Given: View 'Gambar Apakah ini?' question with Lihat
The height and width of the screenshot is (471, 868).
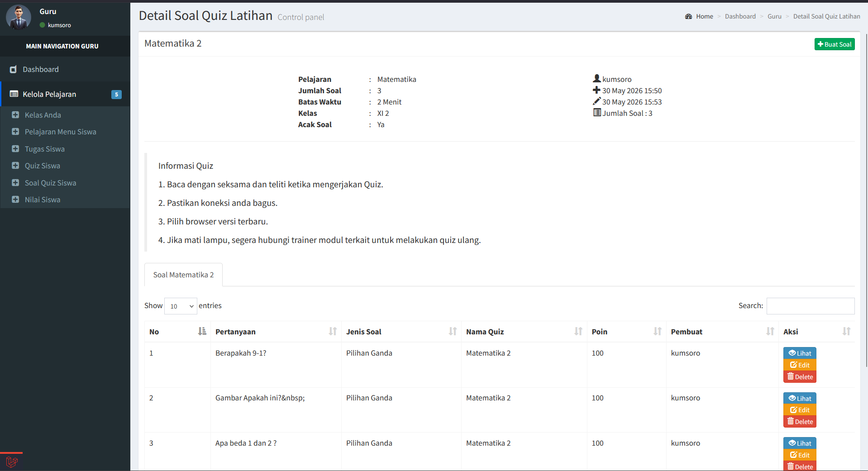Looking at the screenshot, I should [x=800, y=398].
